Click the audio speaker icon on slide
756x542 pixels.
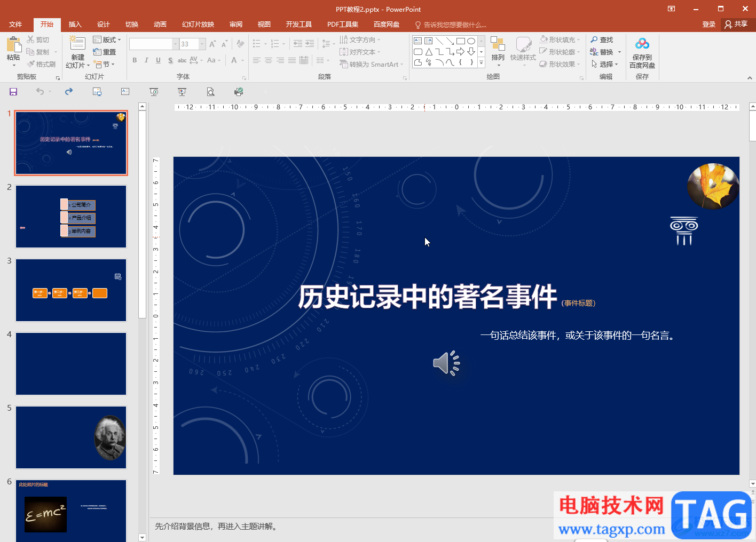446,364
